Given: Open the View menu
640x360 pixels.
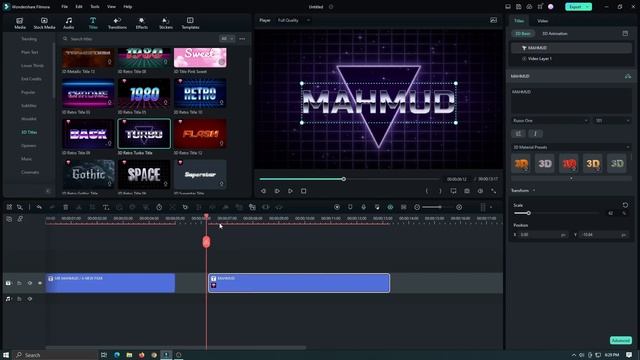Looking at the screenshot, I should pyautogui.click(x=111, y=7).
